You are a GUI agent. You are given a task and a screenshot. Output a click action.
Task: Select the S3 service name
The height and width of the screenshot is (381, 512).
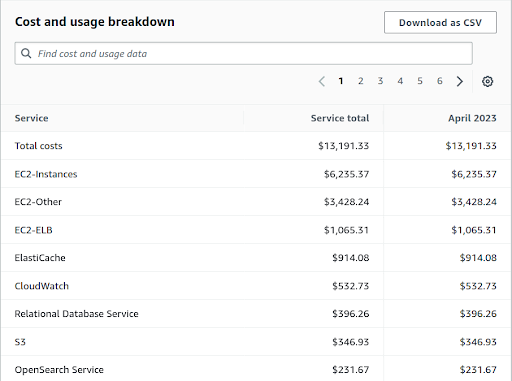coord(20,342)
